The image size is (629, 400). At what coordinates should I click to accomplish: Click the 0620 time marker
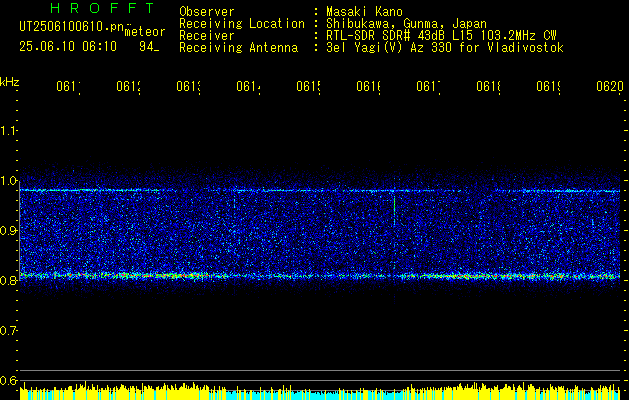coord(610,87)
